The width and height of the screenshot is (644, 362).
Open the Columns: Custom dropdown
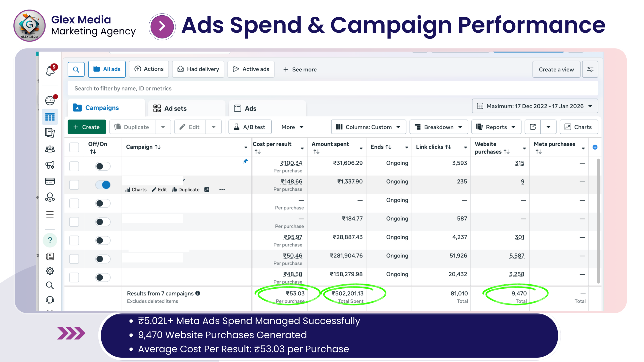pos(368,127)
